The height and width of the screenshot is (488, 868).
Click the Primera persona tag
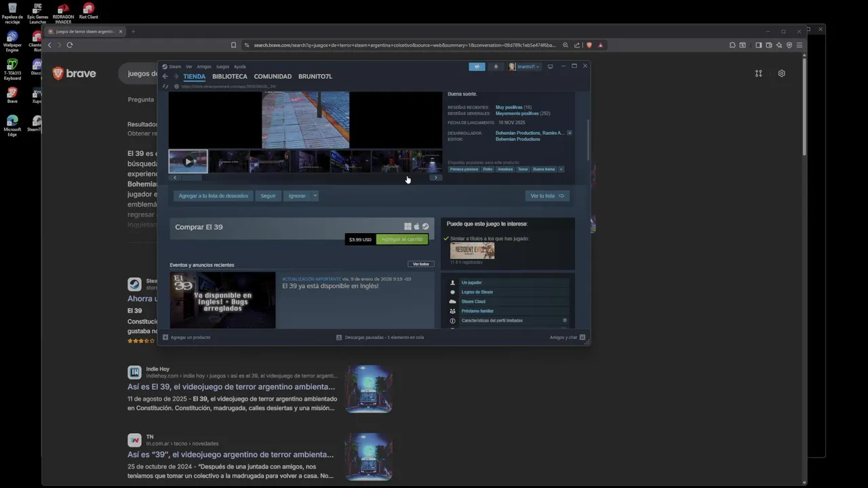click(464, 169)
